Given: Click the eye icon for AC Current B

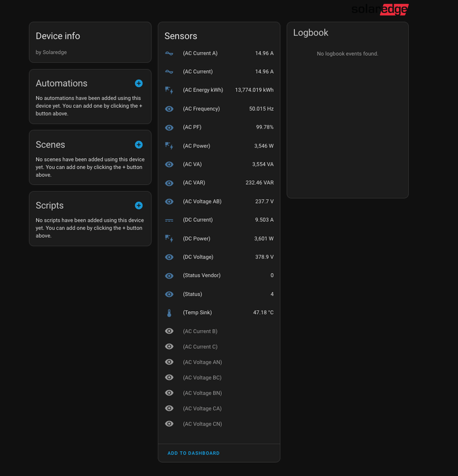Looking at the screenshot, I should (170, 331).
